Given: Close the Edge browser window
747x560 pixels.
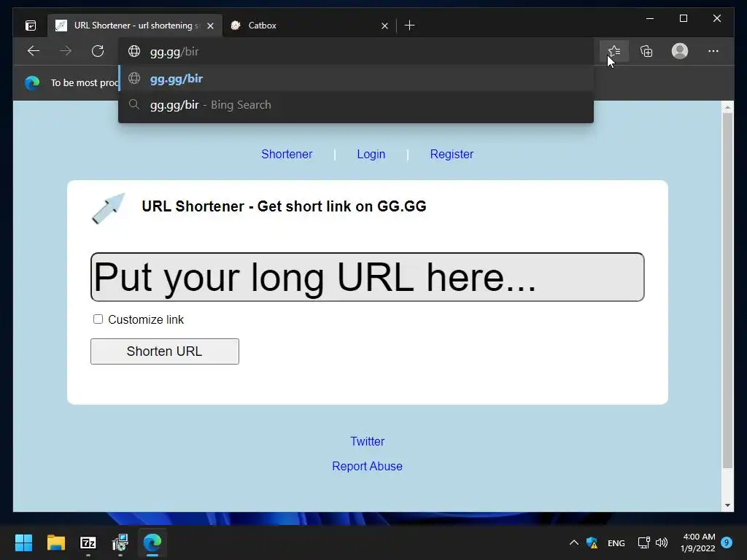Looking at the screenshot, I should (716, 18).
